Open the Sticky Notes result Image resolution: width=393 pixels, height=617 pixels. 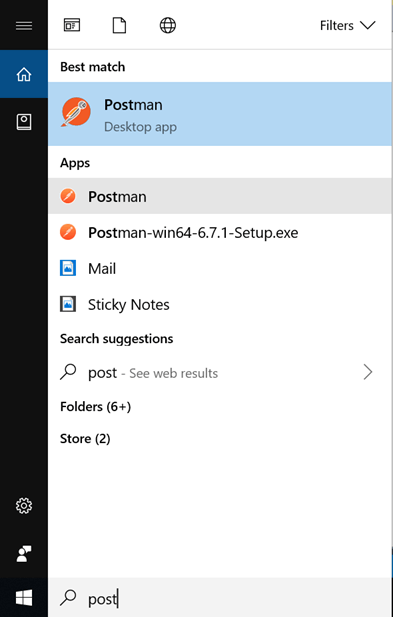220,304
